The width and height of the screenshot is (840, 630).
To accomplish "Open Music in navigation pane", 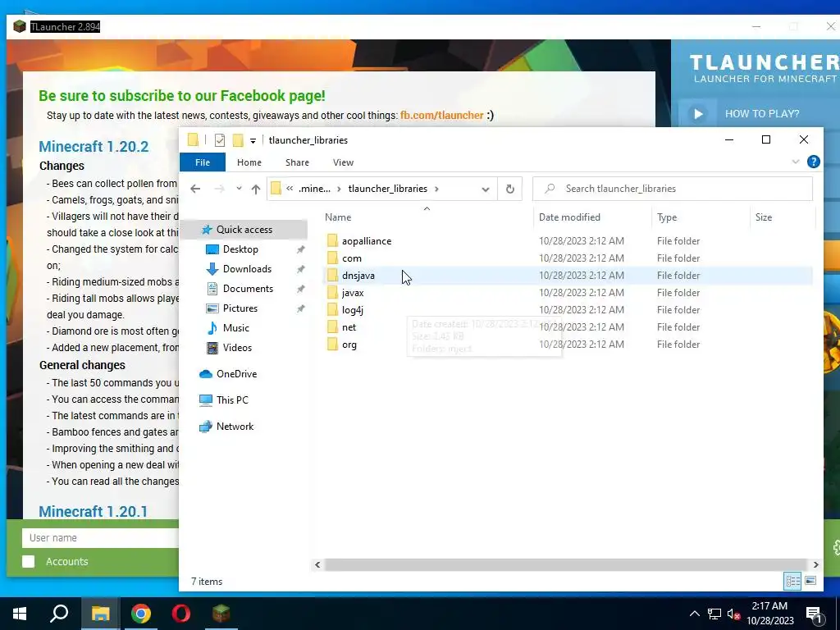I will pos(235,328).
